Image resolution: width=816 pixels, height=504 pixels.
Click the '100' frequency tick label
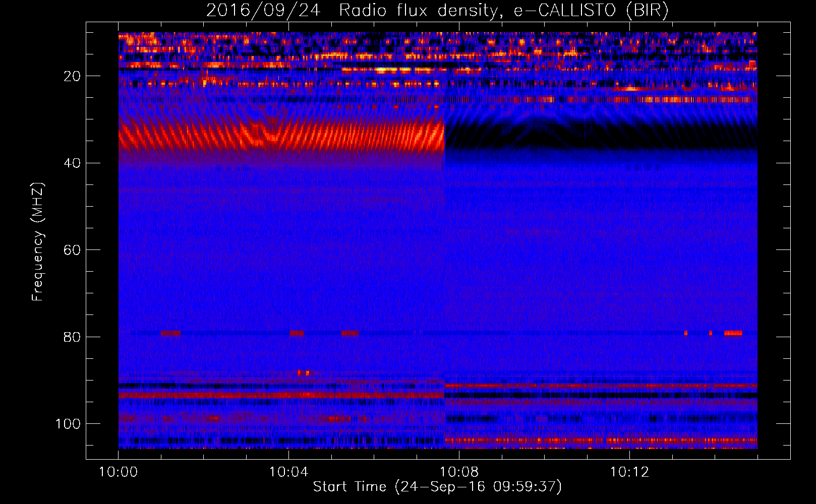68,424
